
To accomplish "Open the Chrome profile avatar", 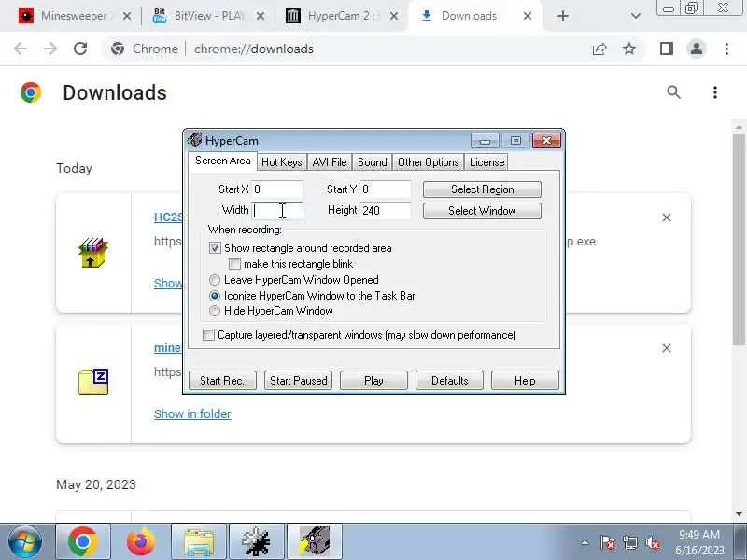I will tap(697, 49).
